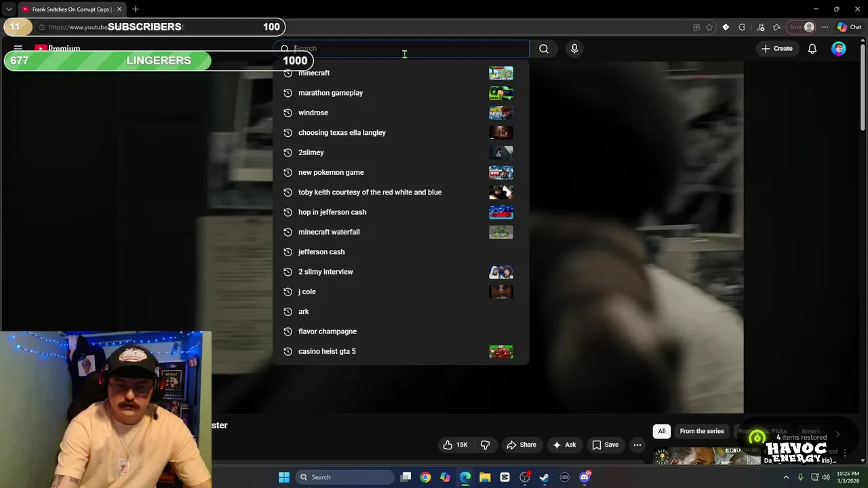Dislike the video with thumbs down
Screen dimensions: 868x488
click(485, 445)
